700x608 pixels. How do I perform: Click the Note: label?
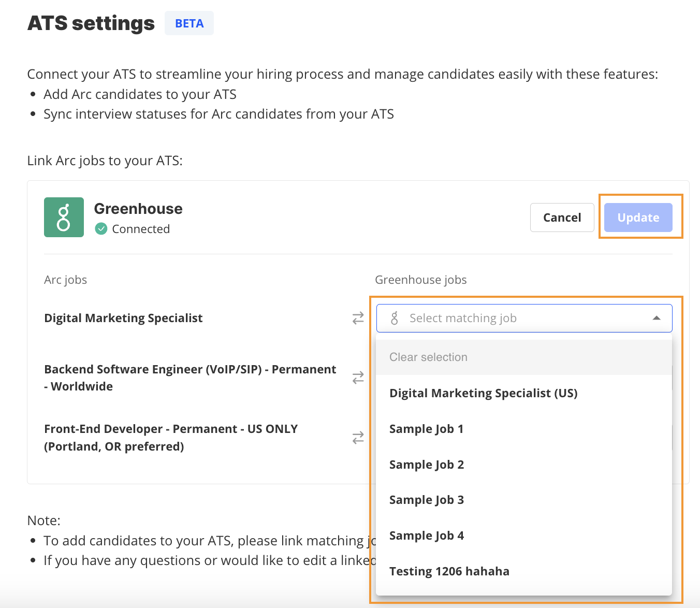pyautogui.click(x=44, y=520)
